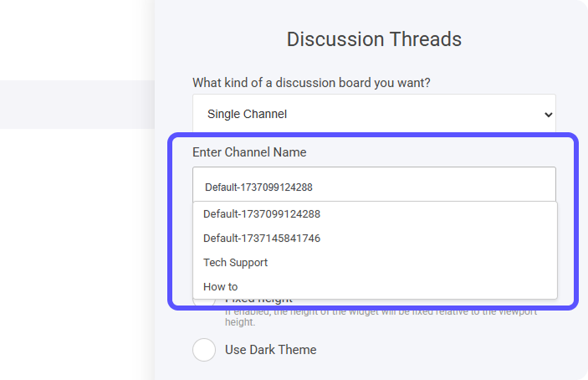Click the partially hidden Fixed height label
Viewport: 588px width, 380px height.
pyautogui.click(x=259, y=300)
